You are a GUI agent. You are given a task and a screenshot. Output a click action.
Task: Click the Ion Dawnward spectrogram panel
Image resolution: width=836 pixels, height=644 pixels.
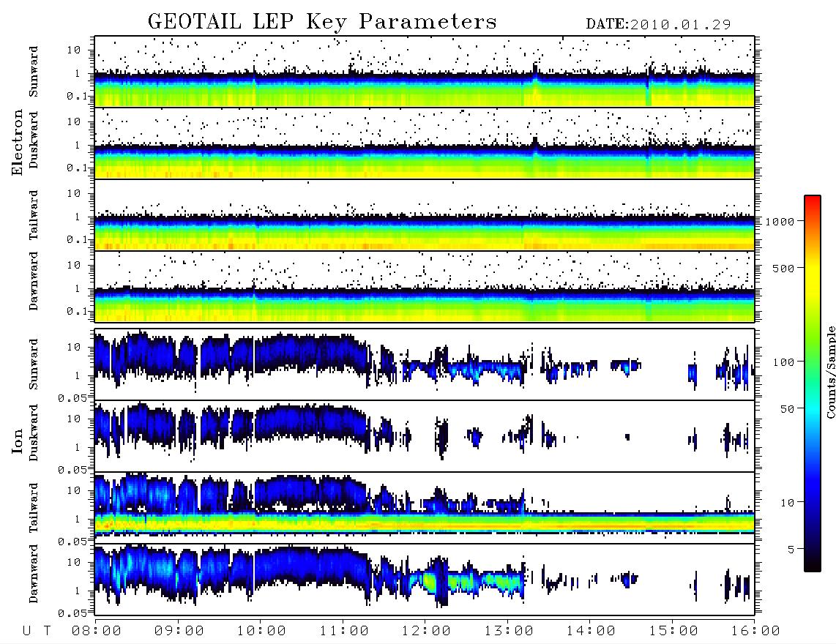click(x=425, y=580)
